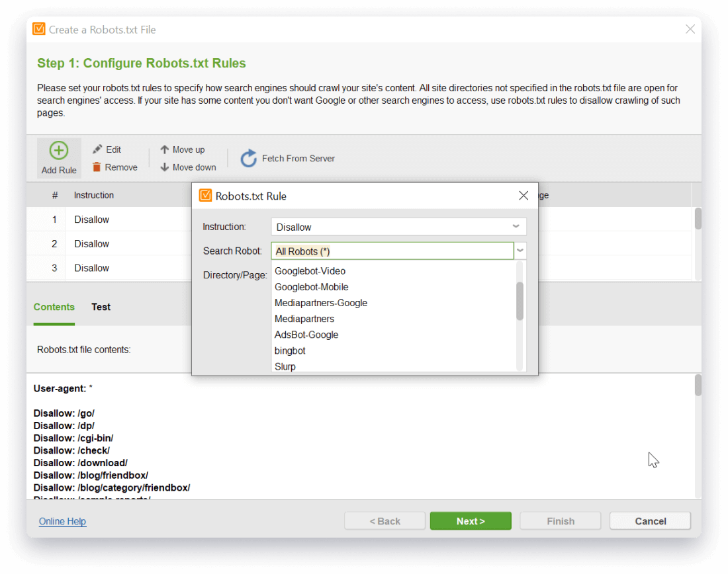Screen dimensions: 728x574
Task: Click the Move up arrow icon
Action: (x=164, y=149)
